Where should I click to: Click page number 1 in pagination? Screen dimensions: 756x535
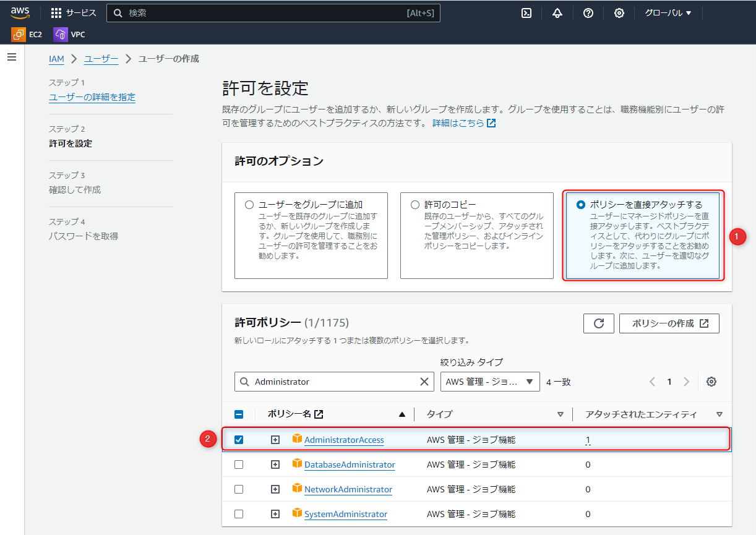click(669, 382)
